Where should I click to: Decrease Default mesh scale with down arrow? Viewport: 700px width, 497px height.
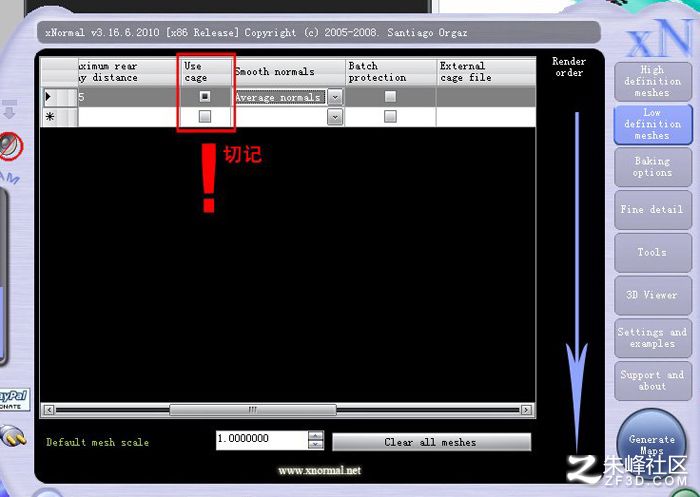click(316, 445)
